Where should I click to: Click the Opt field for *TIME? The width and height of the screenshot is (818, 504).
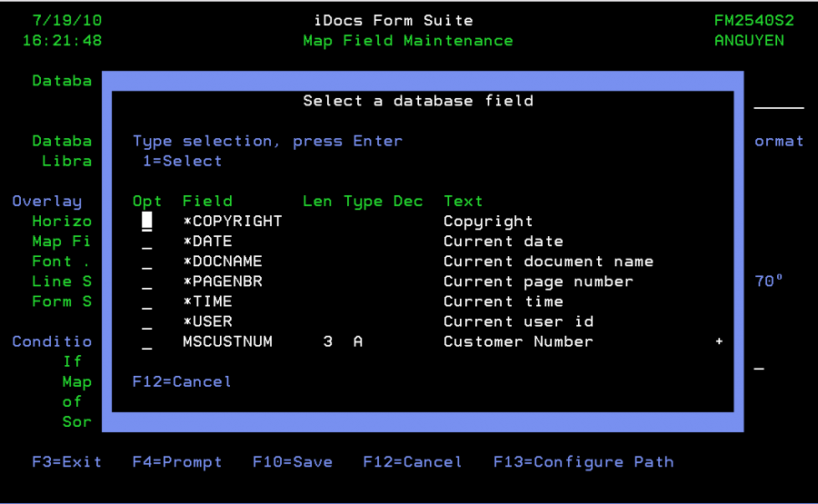pos(146,301)
